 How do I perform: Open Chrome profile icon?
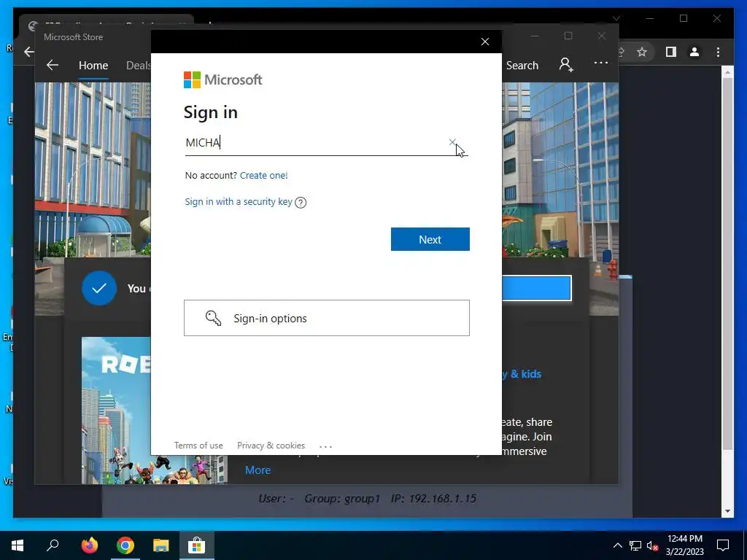point(694,52)
